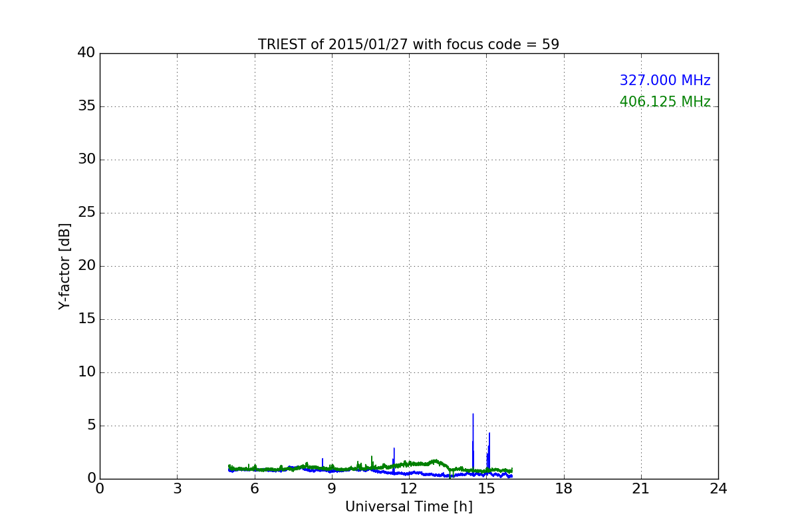This screenshot has height=532, width=798.
Task: Click the 'Y-factor [dB]' axis label
Action: [x=65, y=266]
